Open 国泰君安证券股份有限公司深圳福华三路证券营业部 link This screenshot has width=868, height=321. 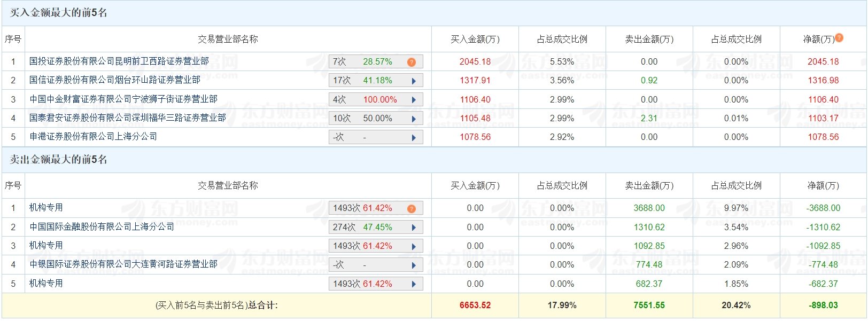pos(127,118)
